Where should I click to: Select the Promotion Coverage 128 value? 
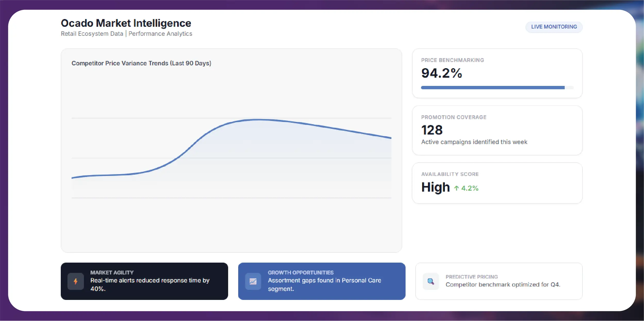(432, 130)
